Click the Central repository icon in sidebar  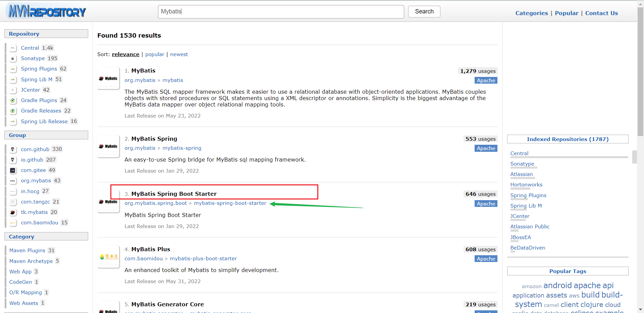click(13, 48)
